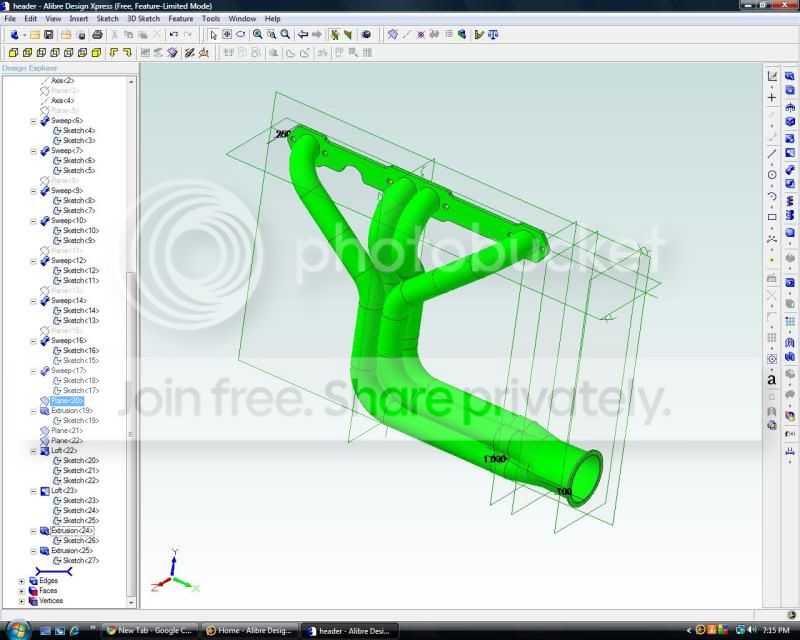Select Plane<20> in Design Explorer
Screen dimensions: 800x640
point(67,401)
